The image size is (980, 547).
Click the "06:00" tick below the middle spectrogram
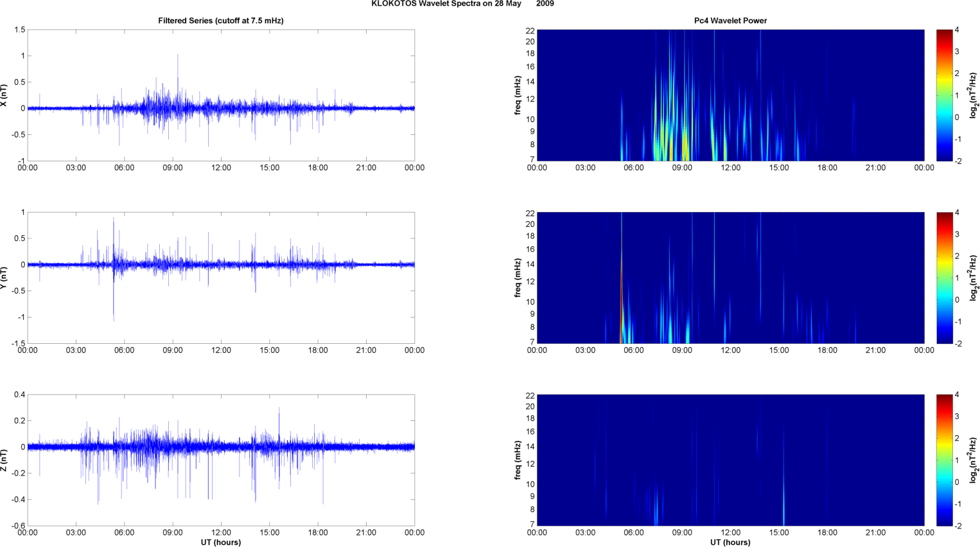point(634,350)
